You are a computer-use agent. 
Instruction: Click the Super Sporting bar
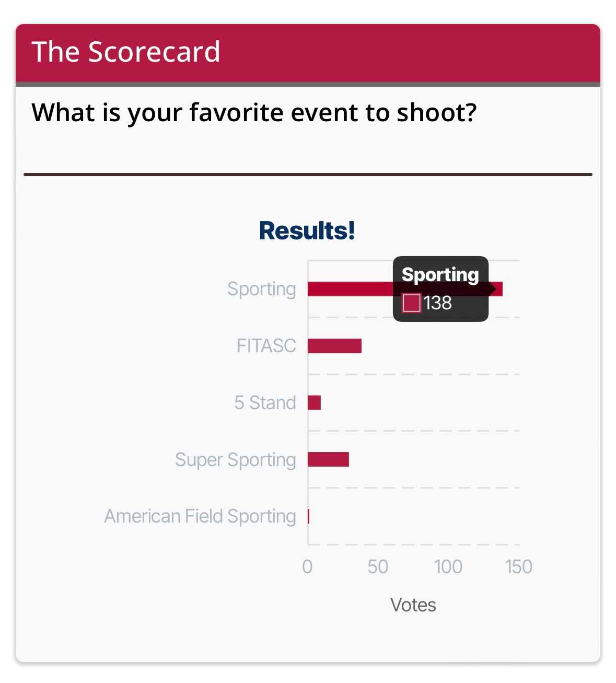pos(328,460)
